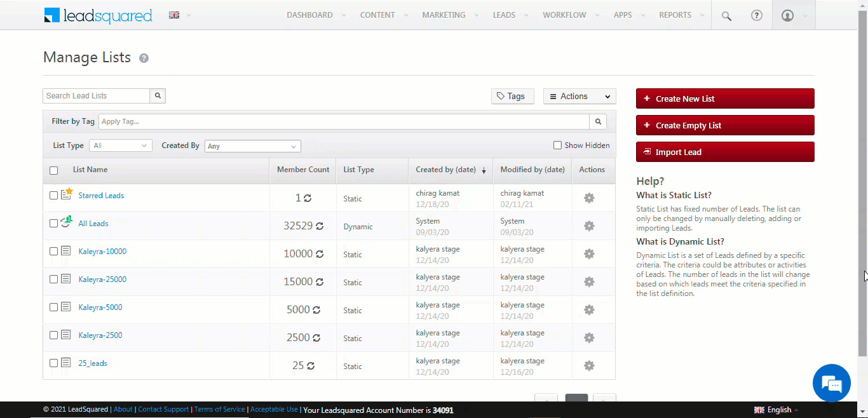
Task: Open the Terms of Service footer link
Action: [219, 410]
